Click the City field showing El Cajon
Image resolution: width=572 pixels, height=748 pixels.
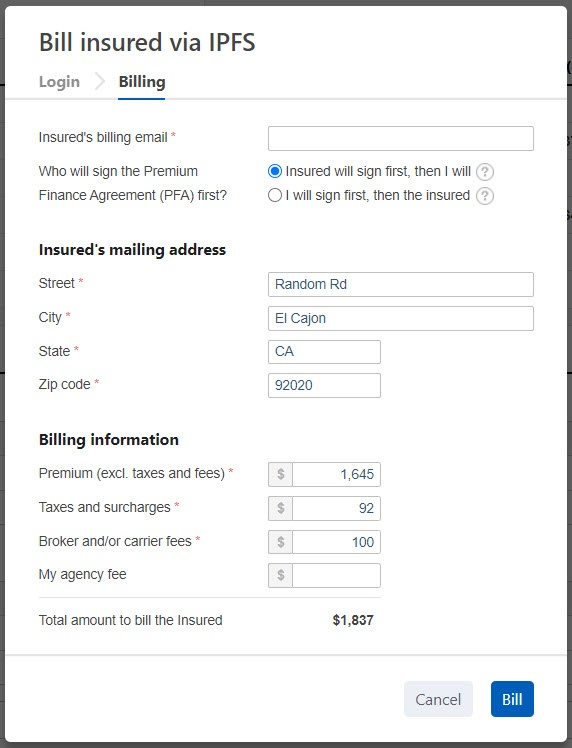click(x=401, y=318)
